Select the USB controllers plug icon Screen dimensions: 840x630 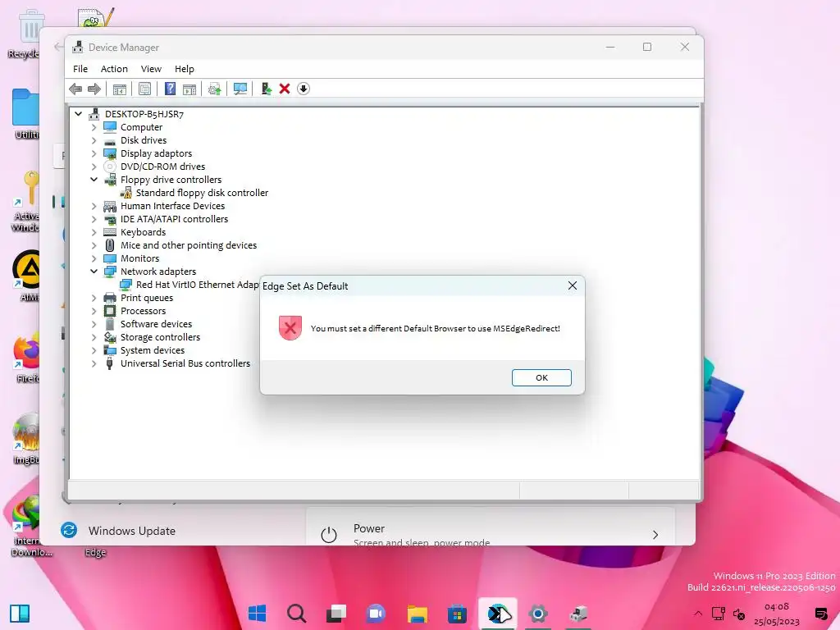tap(110, 363)
